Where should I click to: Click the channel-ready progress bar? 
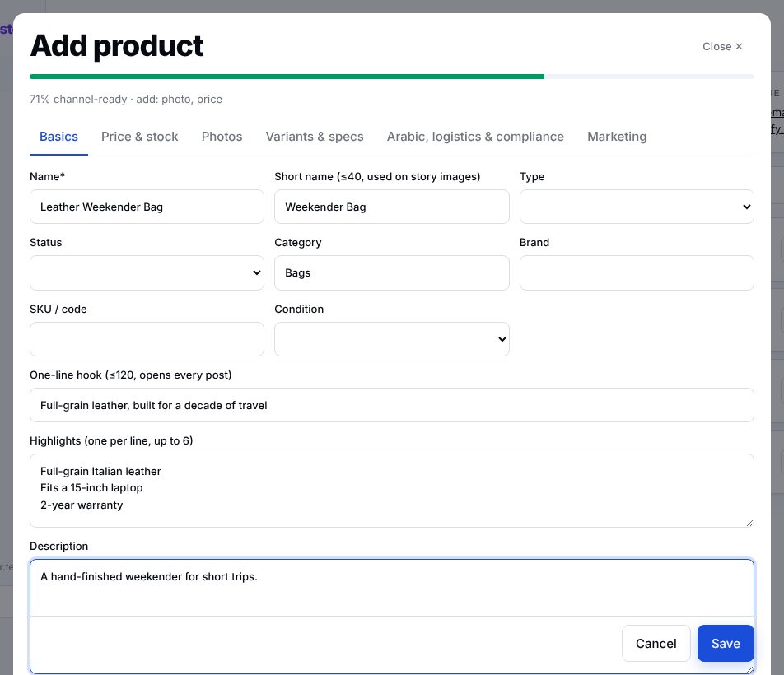click(391, 77)
